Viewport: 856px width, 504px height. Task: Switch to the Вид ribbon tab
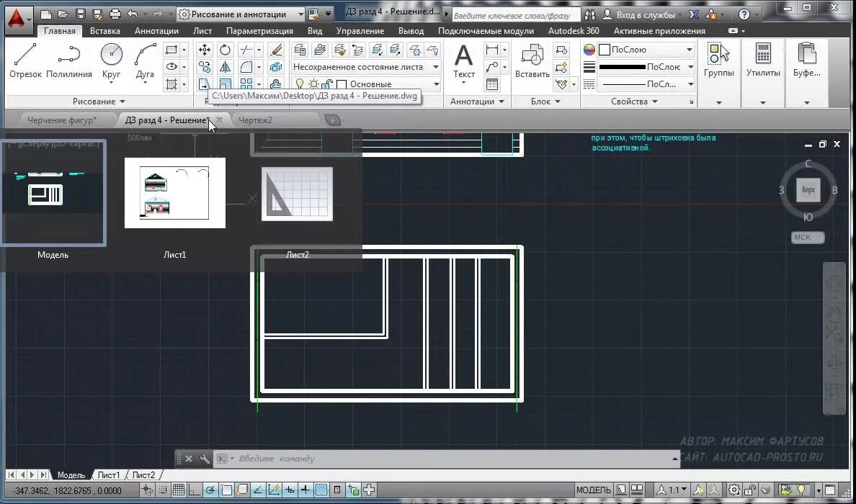tap(315, 31)
